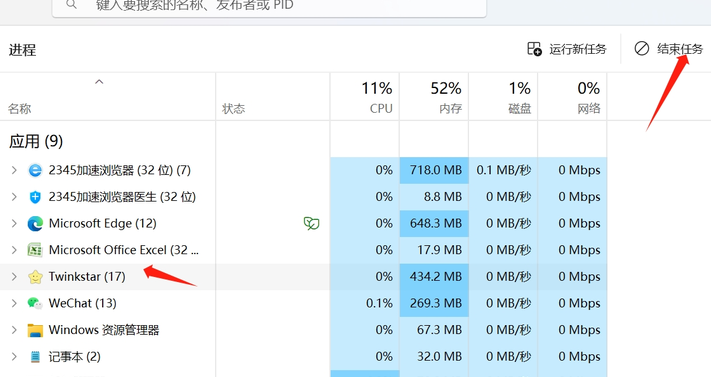Click the 269.3 MB memory cell
711x377 pixels.
click(x=434, y=303)
